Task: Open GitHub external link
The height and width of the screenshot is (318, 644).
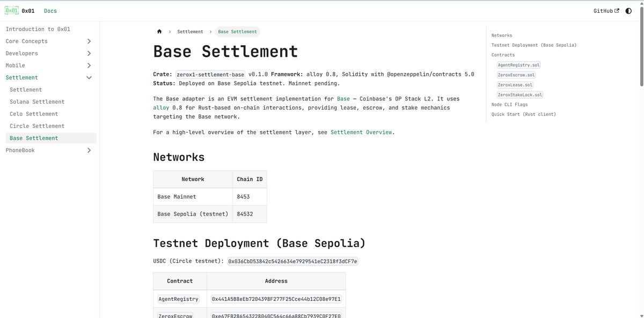Action: [606, 11]
